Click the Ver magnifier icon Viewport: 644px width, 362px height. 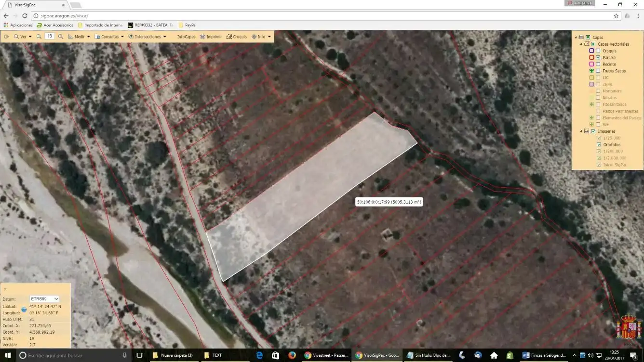[x=16, y=37]
